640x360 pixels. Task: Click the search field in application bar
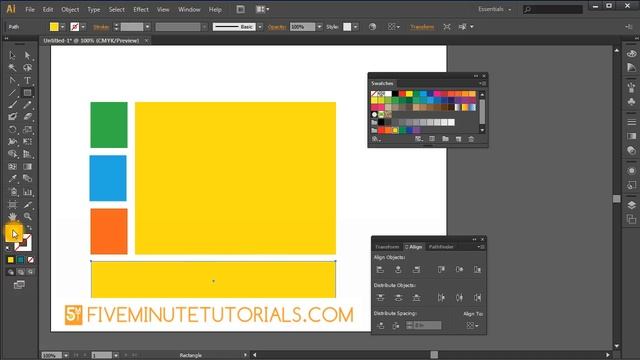553,9
